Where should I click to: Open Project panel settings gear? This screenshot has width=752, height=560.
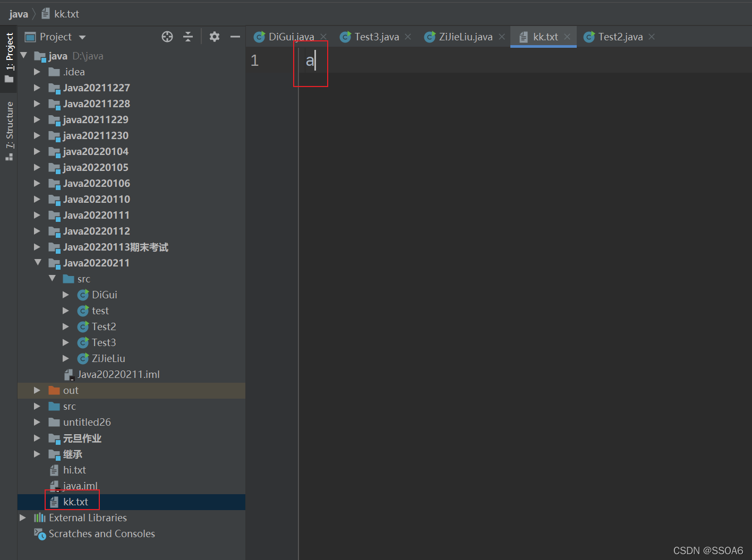point(215,37)
